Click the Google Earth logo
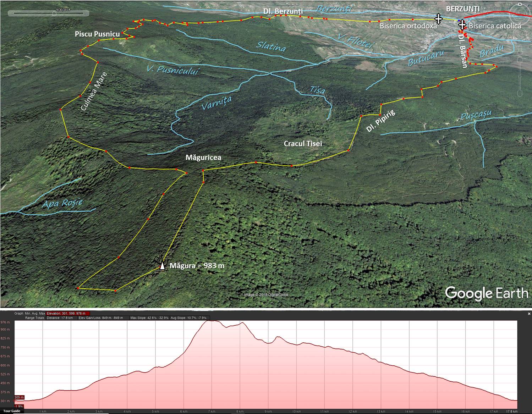532x414 pixels. (486, 293)
